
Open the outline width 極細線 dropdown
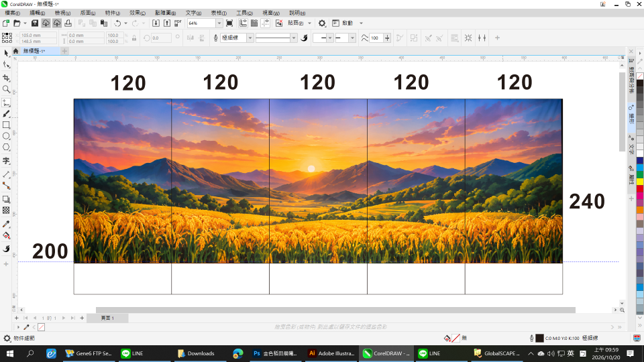[x=250, y=38]
